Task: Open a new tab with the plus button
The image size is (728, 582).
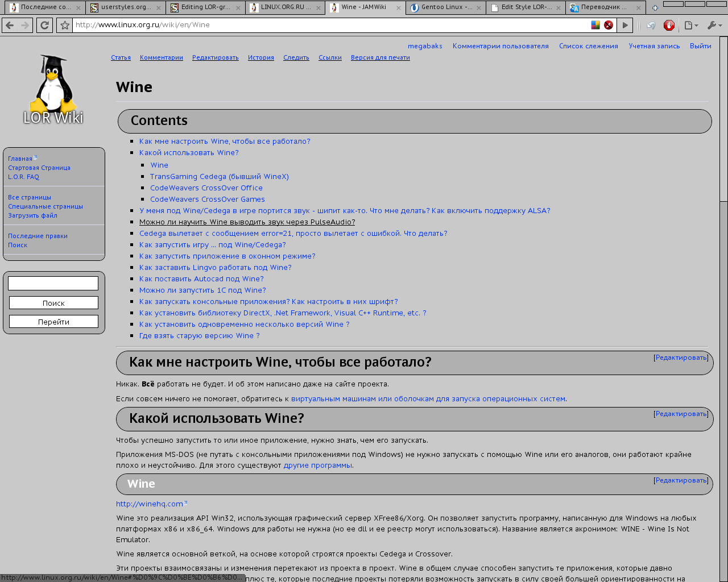Action: point(655,8)
